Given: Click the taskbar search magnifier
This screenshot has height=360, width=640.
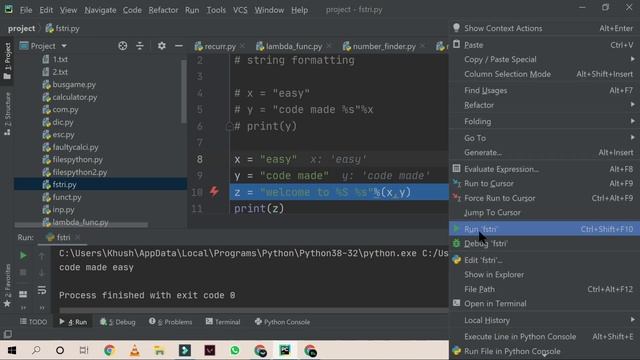Looking at the screenshot, I should click(36, 350).
